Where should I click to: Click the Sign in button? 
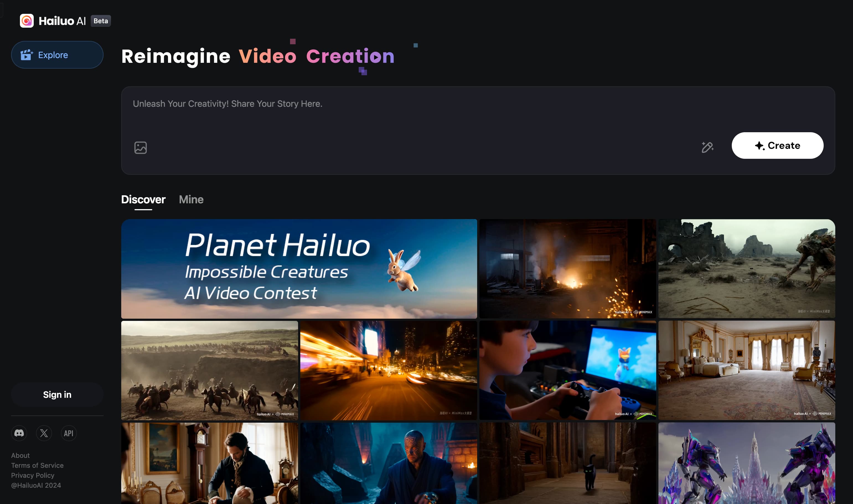point(57,395)
